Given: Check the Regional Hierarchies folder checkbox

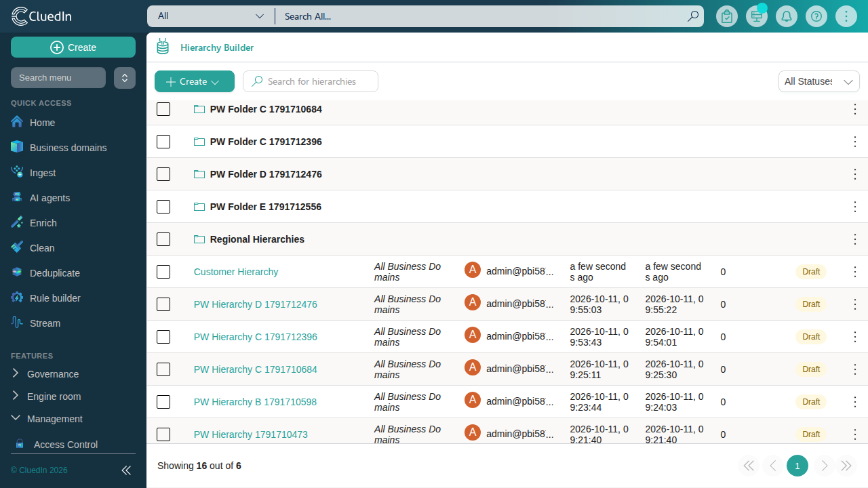Looking at the screenshot, I should (163, 239).
